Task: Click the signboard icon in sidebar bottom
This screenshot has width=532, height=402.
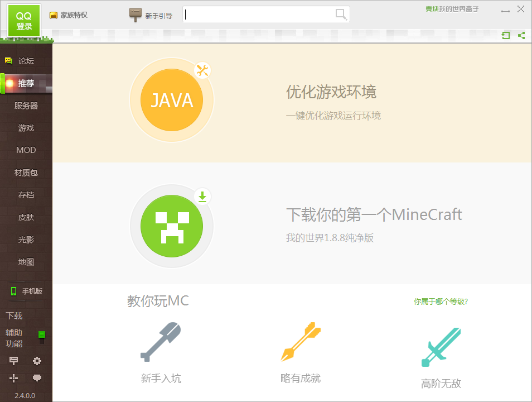Action: [13, 361]
